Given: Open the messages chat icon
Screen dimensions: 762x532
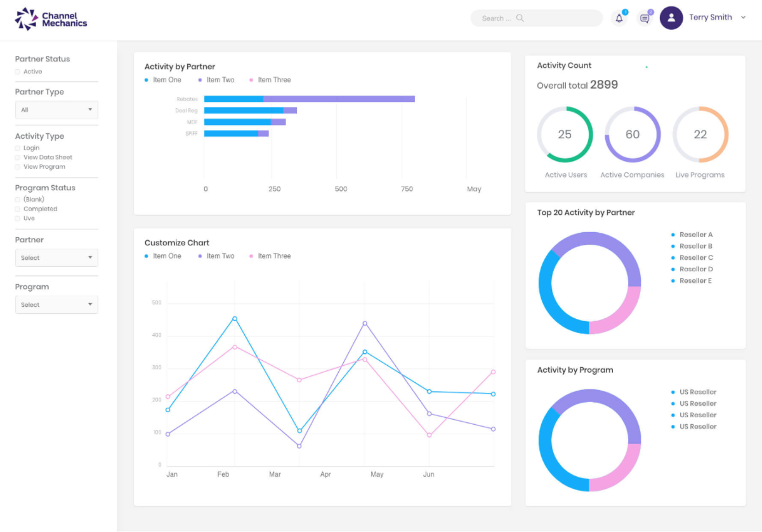Looking at the screenshot, I should 645,18.
